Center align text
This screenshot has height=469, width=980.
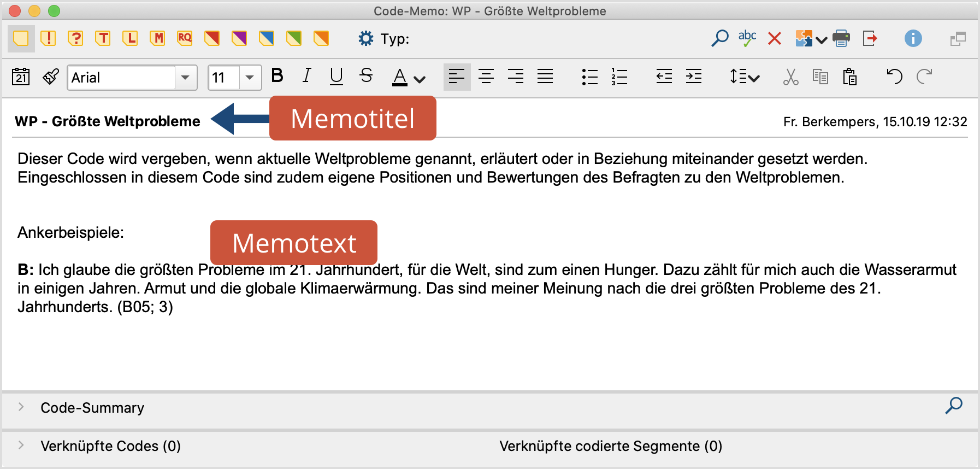[486, 77]
